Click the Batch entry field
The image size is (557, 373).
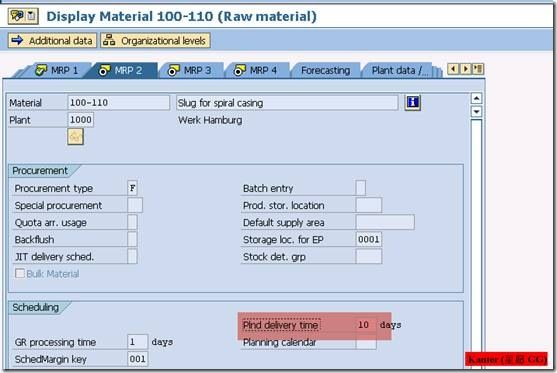[x=361, y=188]
